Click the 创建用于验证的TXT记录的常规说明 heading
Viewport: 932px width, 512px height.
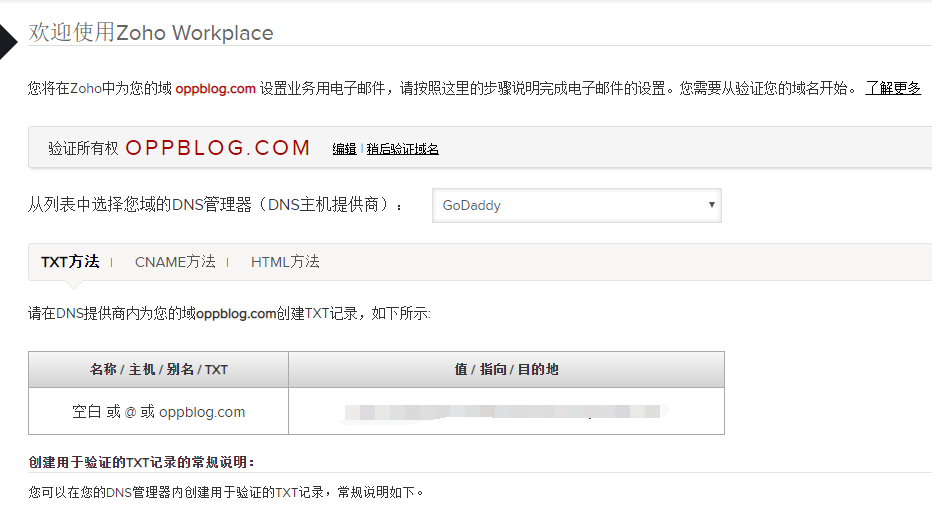point(142,462)
